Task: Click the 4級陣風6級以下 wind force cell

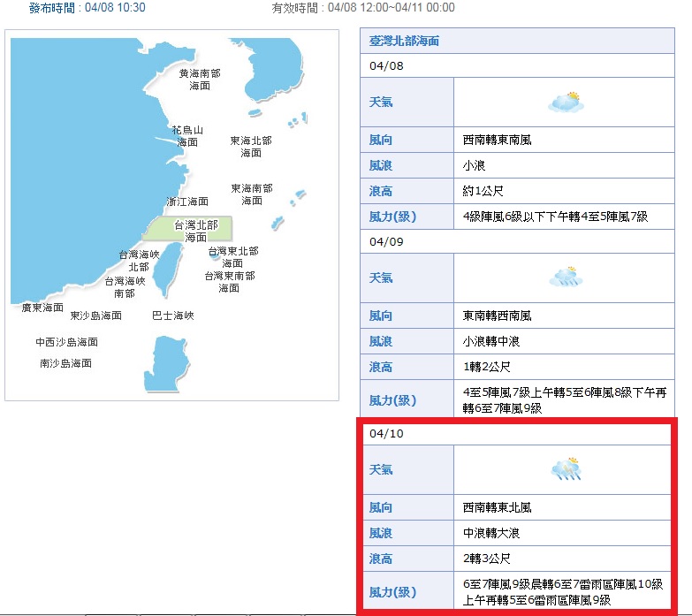Action: point(564,217)
